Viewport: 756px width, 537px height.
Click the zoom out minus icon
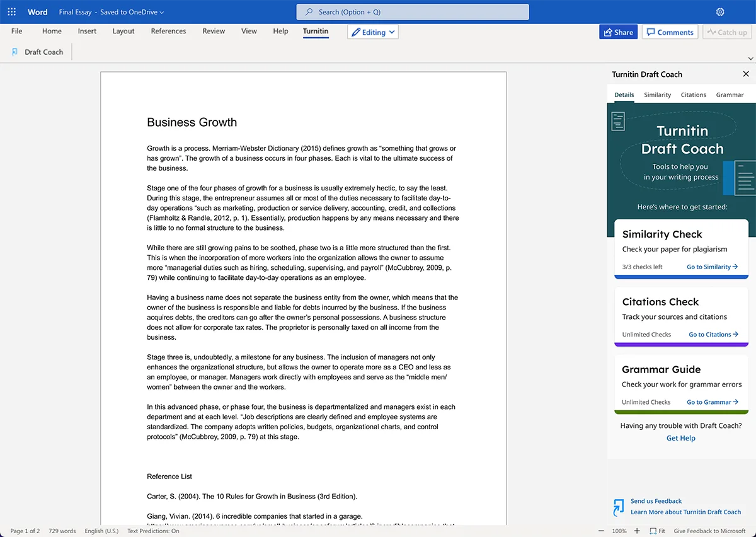click(x=601, y=531)
